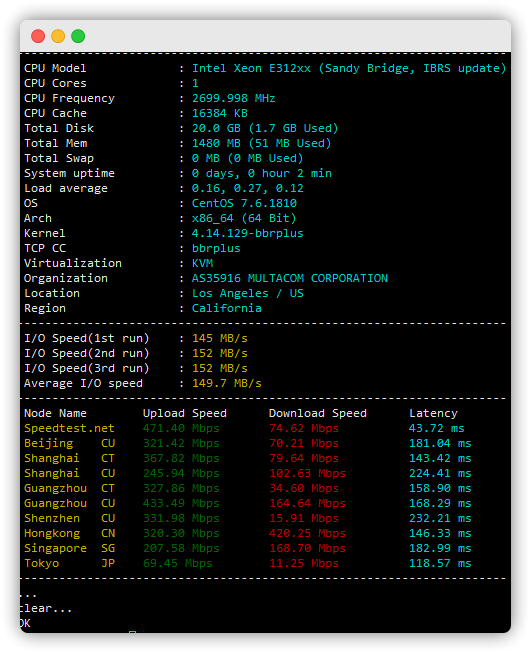Click I/O Speed 1st run value 145 MB/s
531x653 pixels.
(x=220, y=338)
